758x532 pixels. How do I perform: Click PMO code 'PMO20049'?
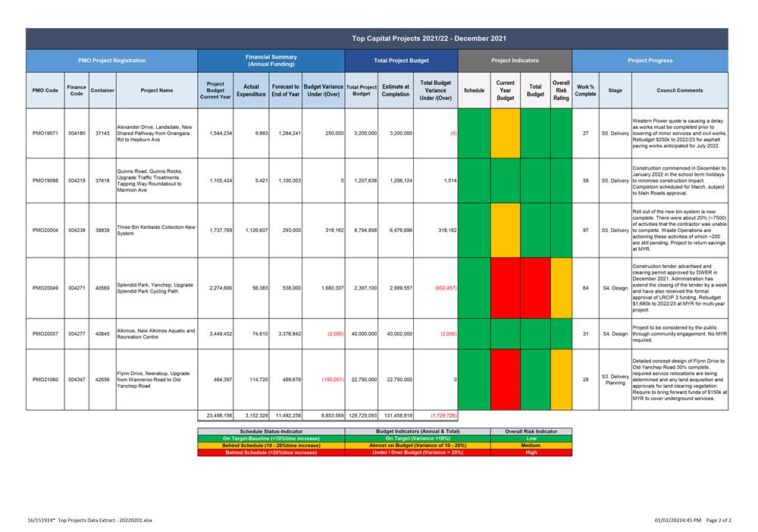(45, 288)
